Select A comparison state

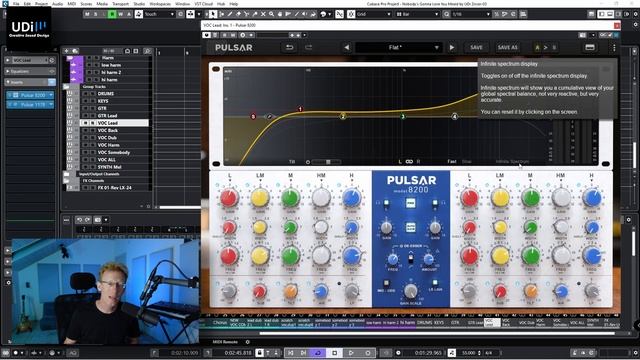(x=537, y=48)
